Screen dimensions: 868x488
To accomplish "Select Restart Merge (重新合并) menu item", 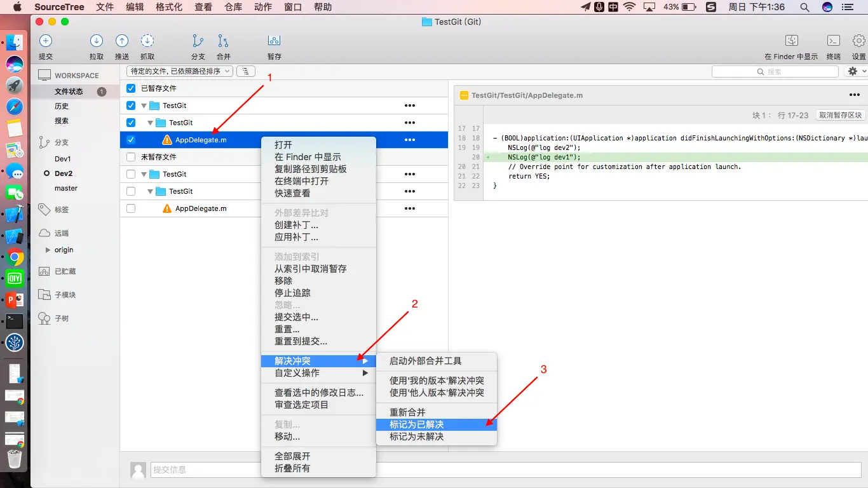I will tap(437, 412).
